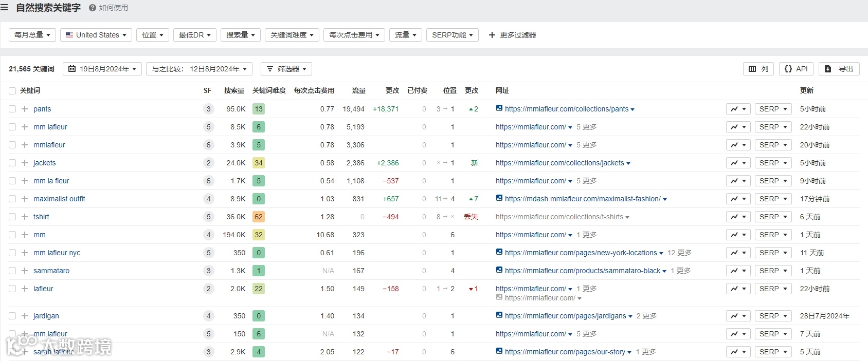This screenshot has height=361, width=868.
Task: Sort by 流量 column header
Action: click(x=359, y=90)
